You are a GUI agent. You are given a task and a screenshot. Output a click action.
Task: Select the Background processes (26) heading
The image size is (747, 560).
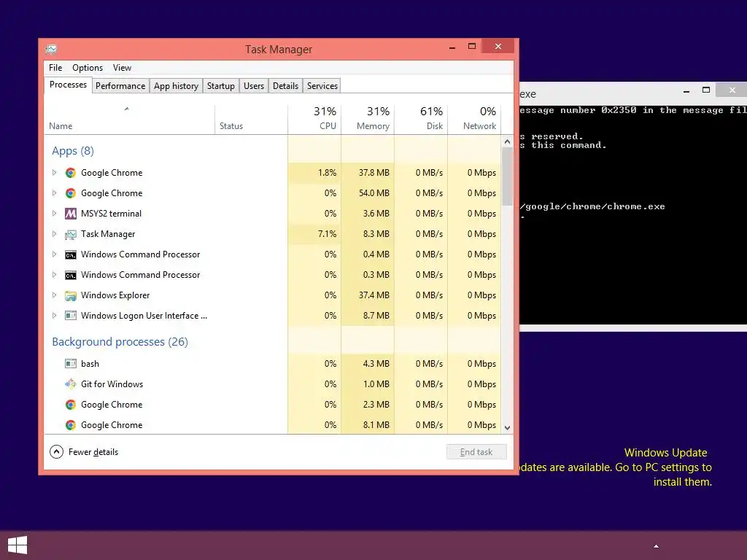pos(120,342)
